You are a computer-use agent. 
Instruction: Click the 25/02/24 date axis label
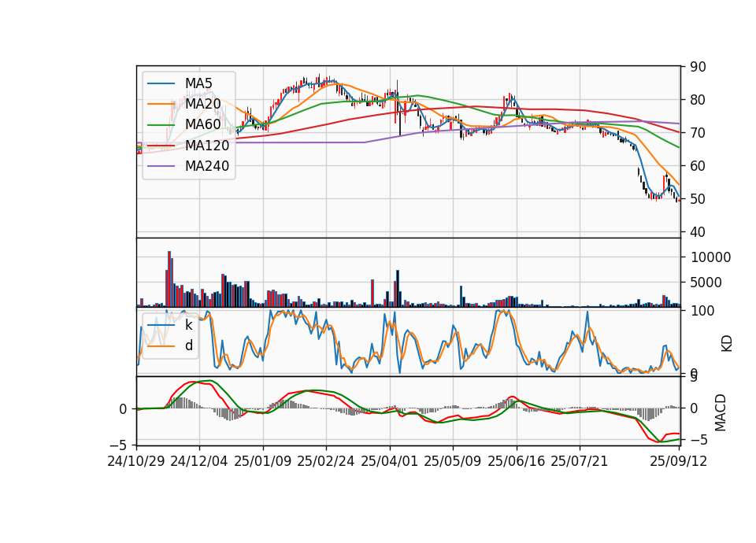(326, 462)
